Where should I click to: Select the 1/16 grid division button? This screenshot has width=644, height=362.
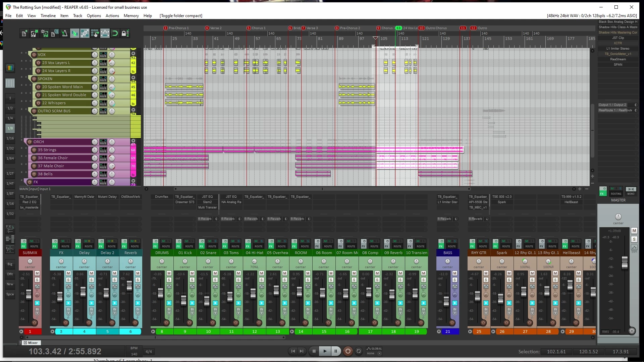[10, 138]
